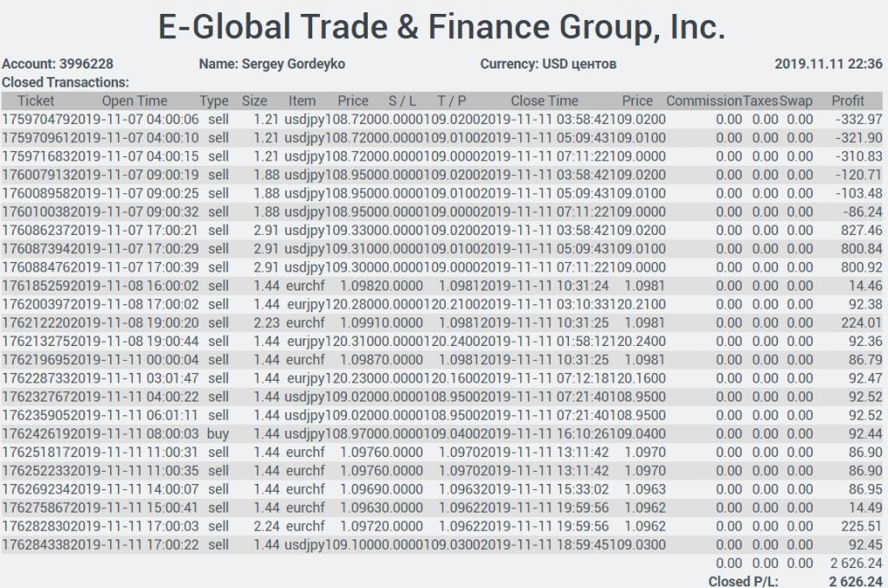The image size is (888, 588).
Task: Select the S / L column header
Action: (402, 101)
